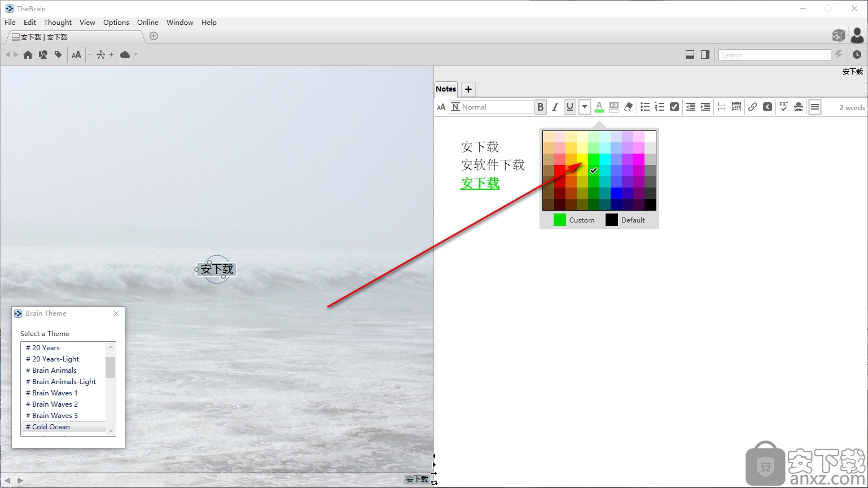
Task: Toggle Bold formatting in notes
Action: click(540, 107)
